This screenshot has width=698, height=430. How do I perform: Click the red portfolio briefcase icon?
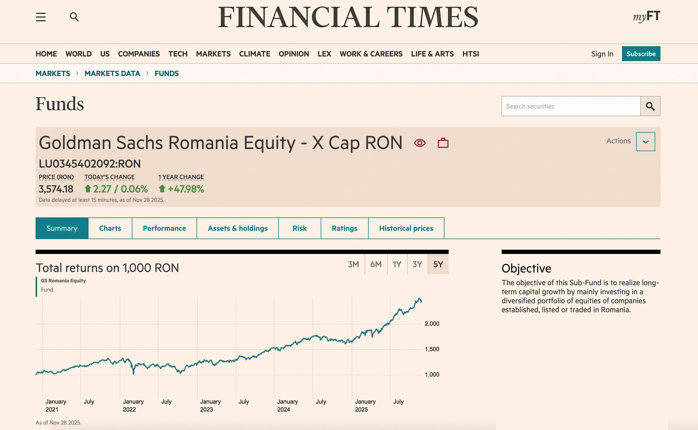(443, 143)
